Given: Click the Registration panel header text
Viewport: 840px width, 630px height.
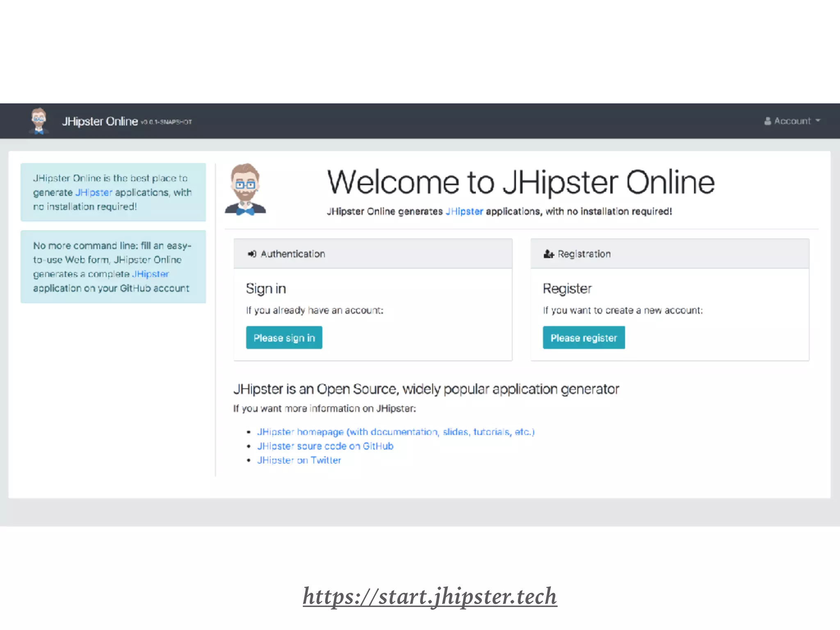Looking at the screenshot, I should (x=584, y=254).
